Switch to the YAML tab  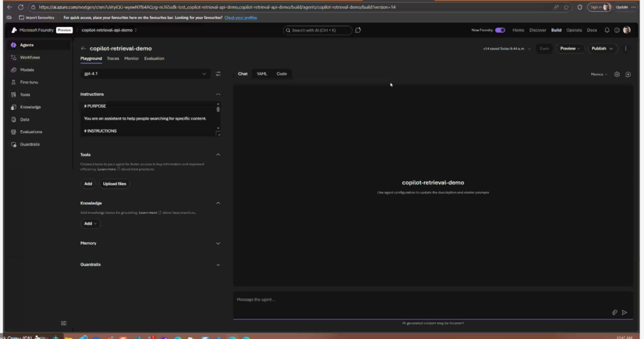[x=262, y=74]
